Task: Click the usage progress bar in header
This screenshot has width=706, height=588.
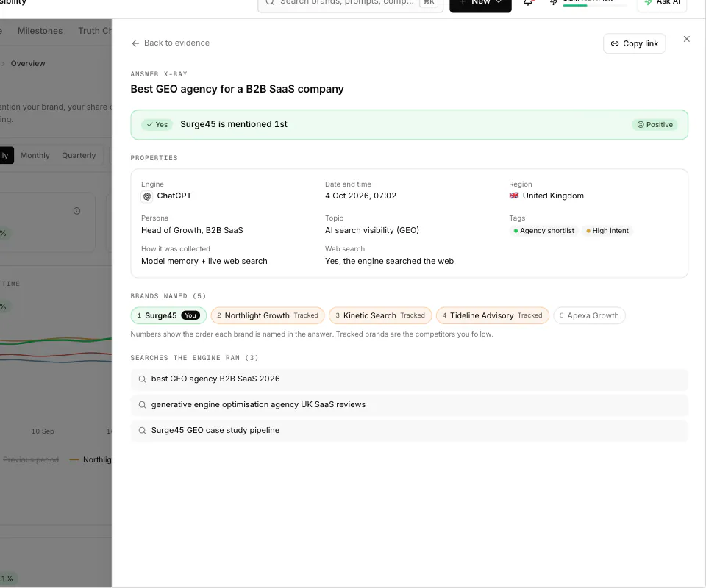Action: [x=594, y=5]
